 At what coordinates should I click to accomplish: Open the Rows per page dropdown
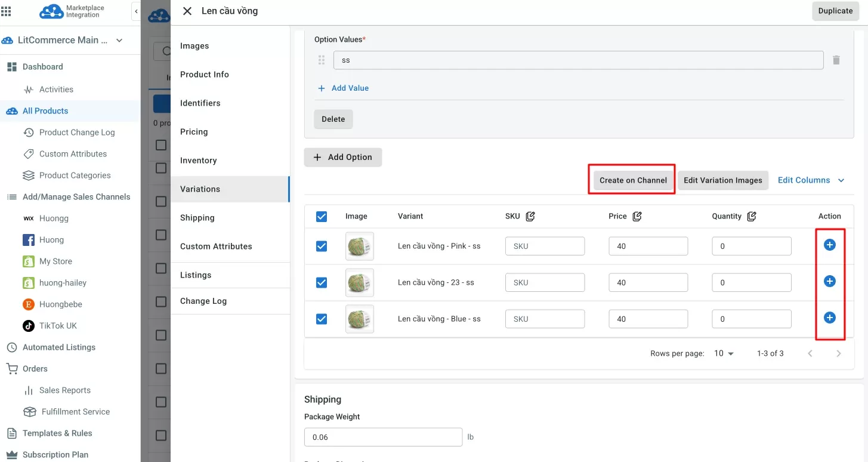(724, 353)
